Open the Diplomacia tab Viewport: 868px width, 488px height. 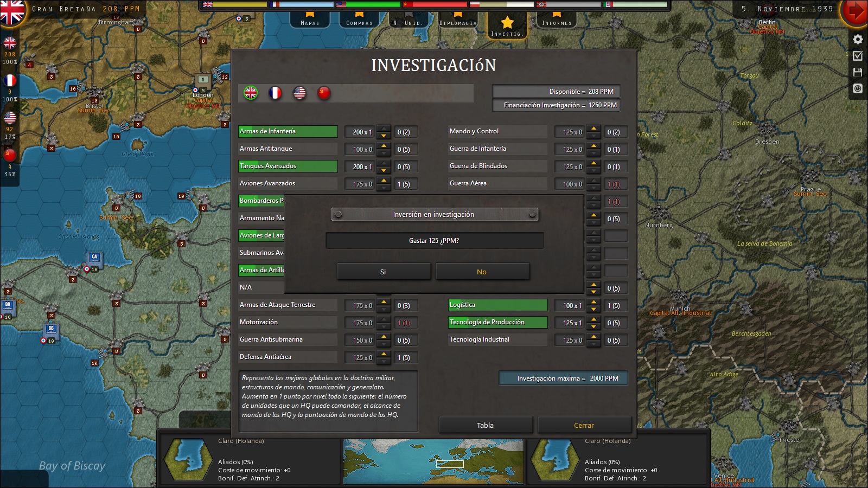coord(458,20)
